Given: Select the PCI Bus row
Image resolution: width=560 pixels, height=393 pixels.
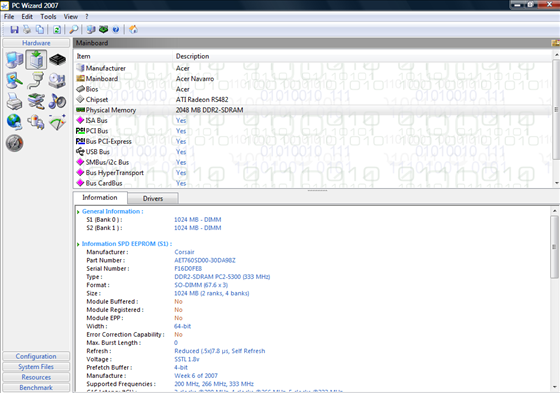Looking at the screenshot, I should coord(313,131).
